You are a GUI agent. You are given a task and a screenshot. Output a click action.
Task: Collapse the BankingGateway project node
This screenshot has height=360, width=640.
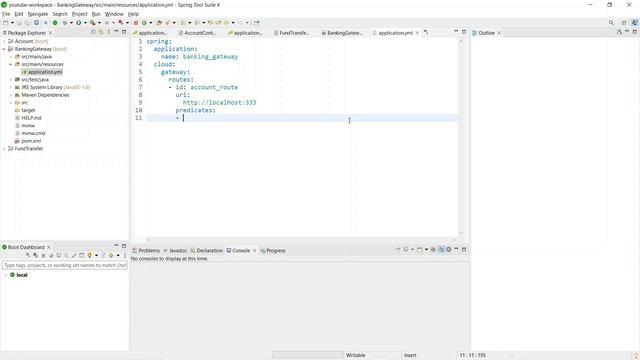click(4, 49)
